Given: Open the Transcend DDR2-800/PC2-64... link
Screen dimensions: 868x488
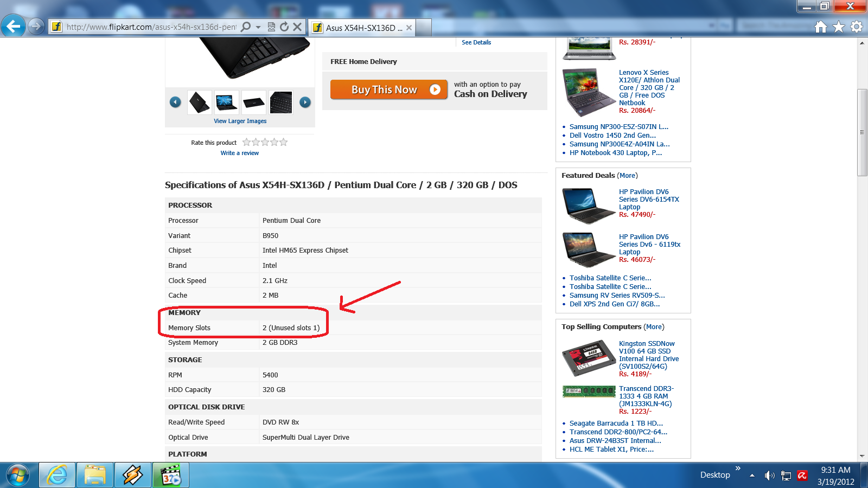Looking at the screenshot, I should (618, 432).
